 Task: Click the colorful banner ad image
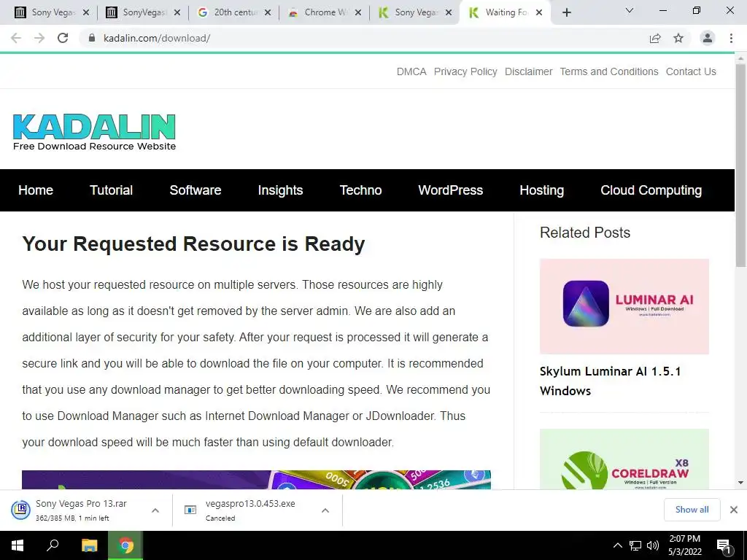coord(256,480)
